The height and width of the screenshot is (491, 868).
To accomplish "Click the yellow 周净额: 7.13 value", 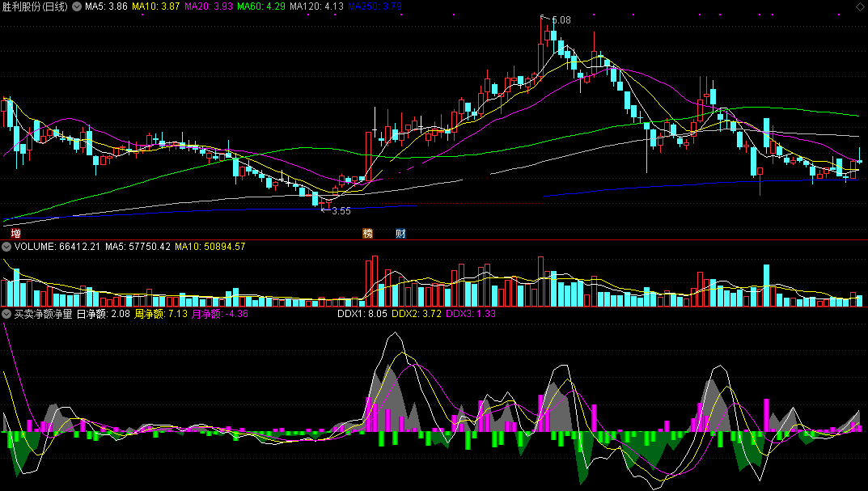I will pos(161,314).
